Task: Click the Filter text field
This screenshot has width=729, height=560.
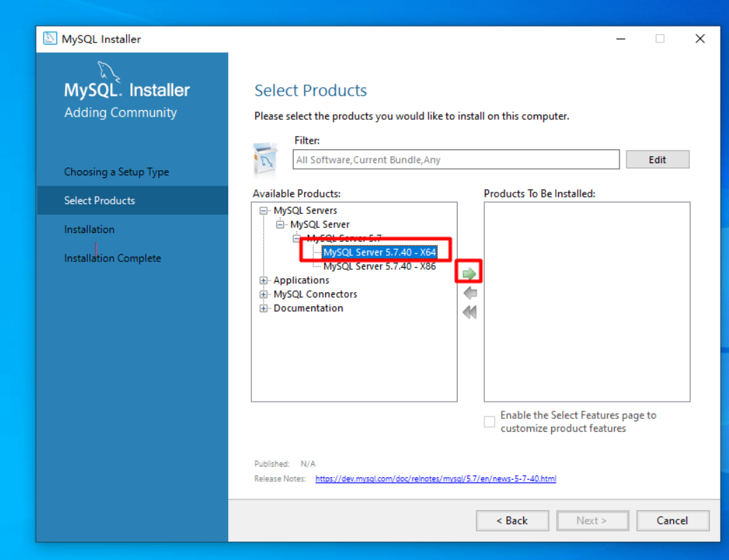Action: click(x=456, y=160)
